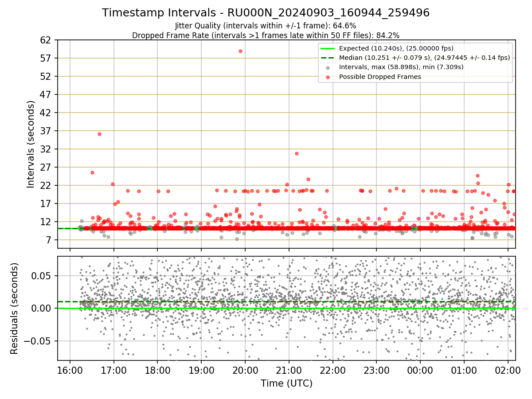The height and width of the screenshot is (399, 532).
Task: Select the highest red outlier near 59 seconds
Action: click(x=240, y=51)
